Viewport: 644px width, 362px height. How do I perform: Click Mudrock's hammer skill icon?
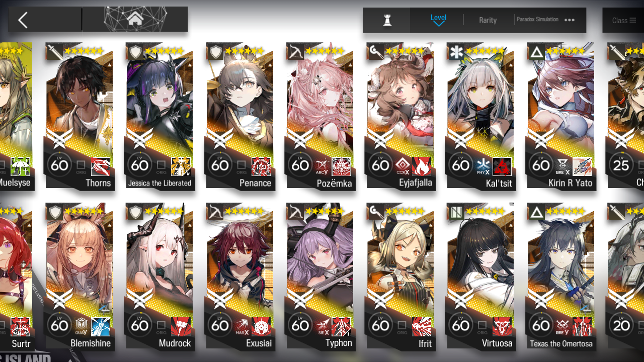click(181, 327)
